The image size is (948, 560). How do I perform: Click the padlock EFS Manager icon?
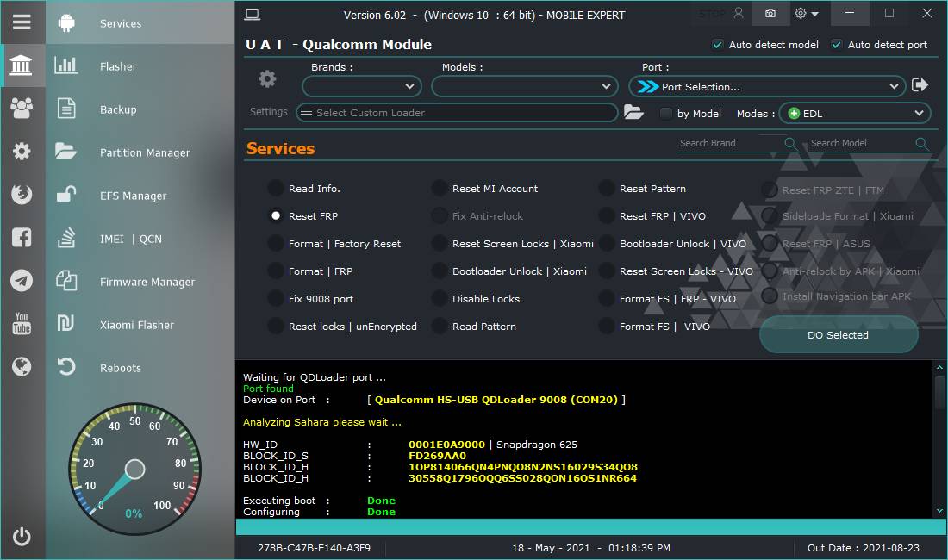[x=65, y=194]
